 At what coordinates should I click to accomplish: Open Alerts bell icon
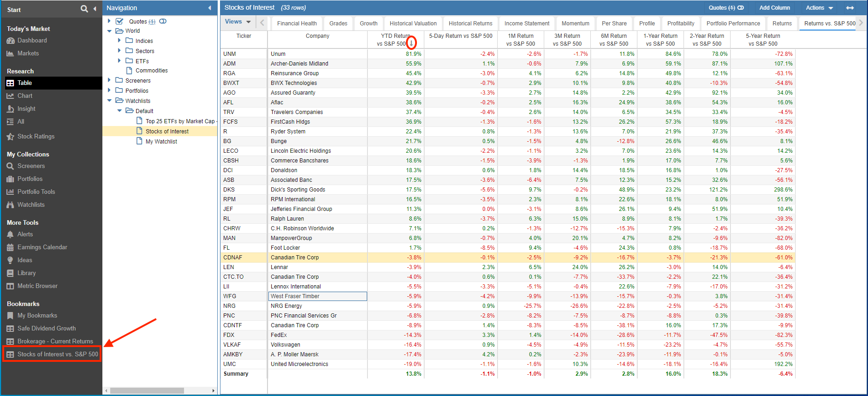pos(10,234)
